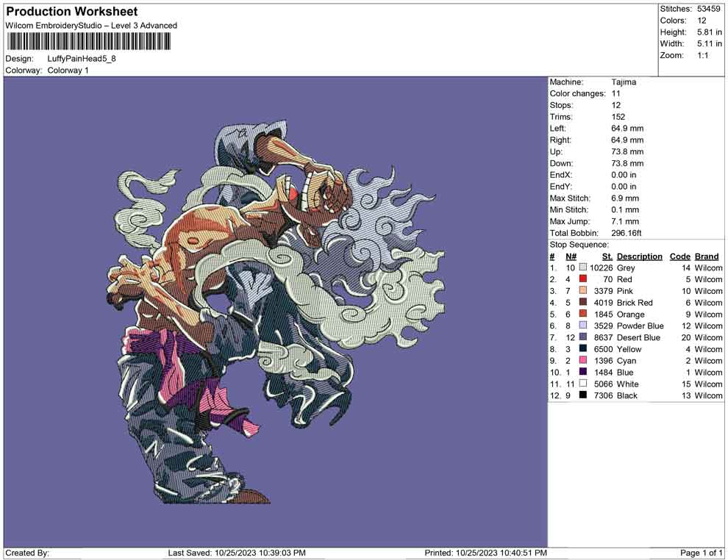The width and height of the screenshot is (728, 560).
Task: Click the stitch count 10226 in Grey row
Action: coord(602,268)
